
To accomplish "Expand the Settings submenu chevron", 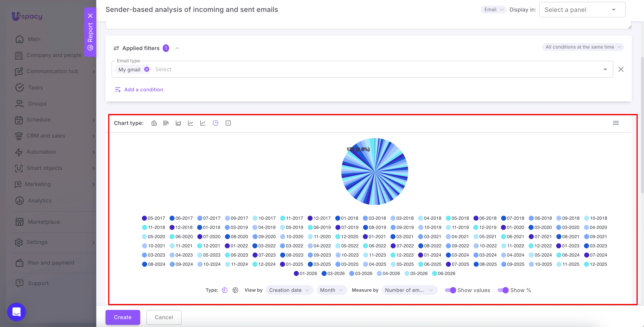I will pyautogui.click(x=93, y=242).
